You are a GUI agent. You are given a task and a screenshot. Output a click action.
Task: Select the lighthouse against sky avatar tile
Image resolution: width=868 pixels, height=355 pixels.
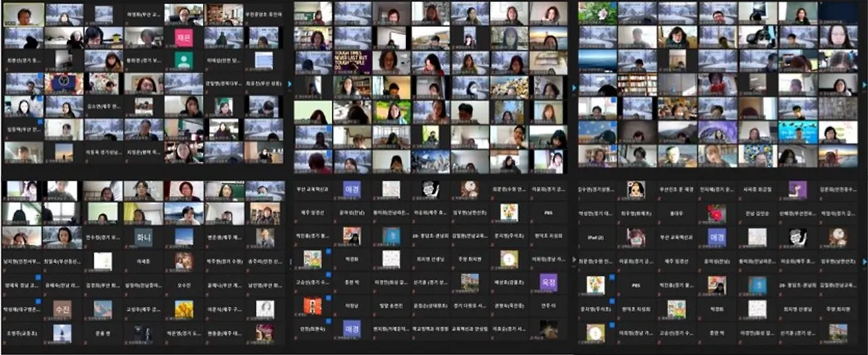(x=62, y=332)
